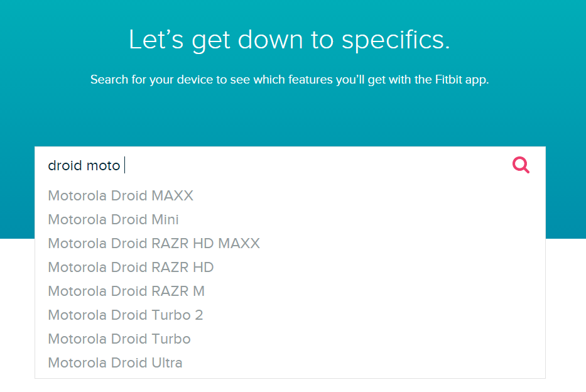
Task: Click the "Search for your device" subtitle text
Action: point(290,80)
